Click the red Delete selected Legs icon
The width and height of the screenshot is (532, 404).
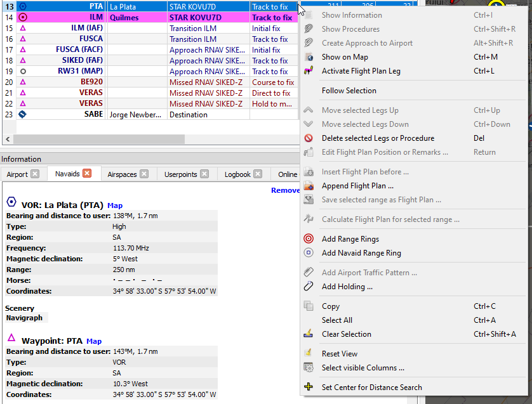(309, 138)
